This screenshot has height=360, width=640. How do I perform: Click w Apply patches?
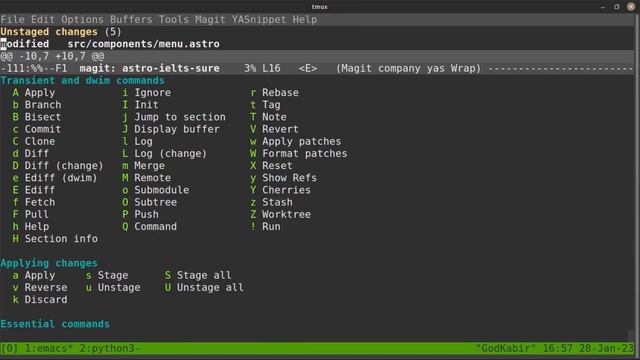[296, 142]
